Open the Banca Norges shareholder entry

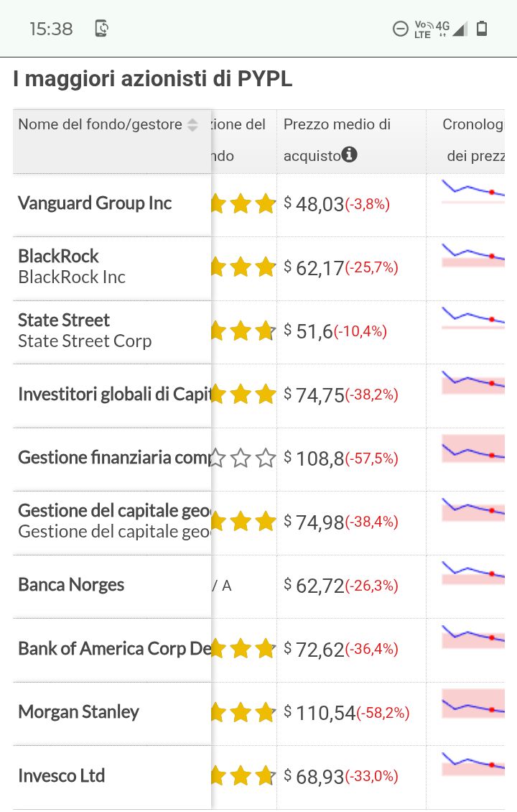(71, 585)
